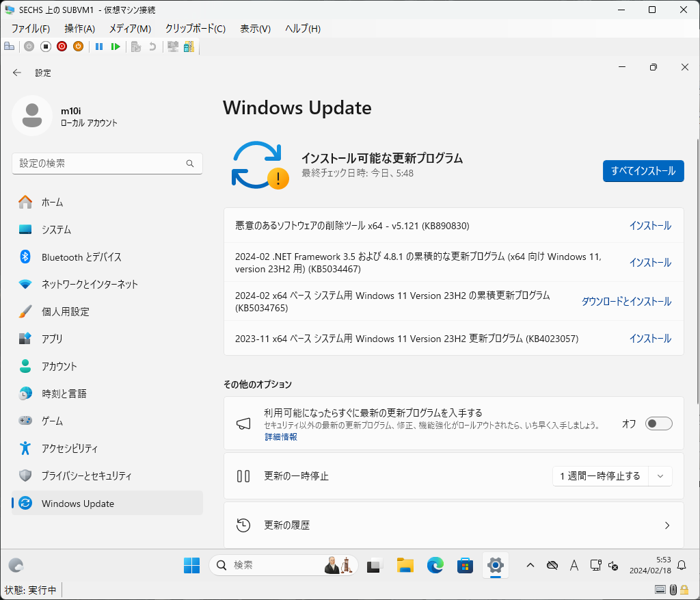Image resolution: width=700 pixels, height=600 pixels.
Task: Click the magnifier icon in settings search
Action: (x=190, y=164)
